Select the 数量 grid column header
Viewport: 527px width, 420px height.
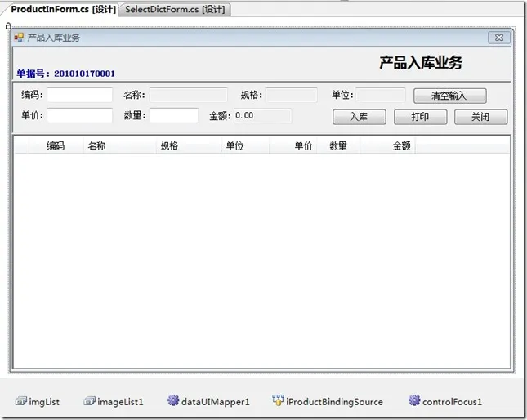pos(338,145)
